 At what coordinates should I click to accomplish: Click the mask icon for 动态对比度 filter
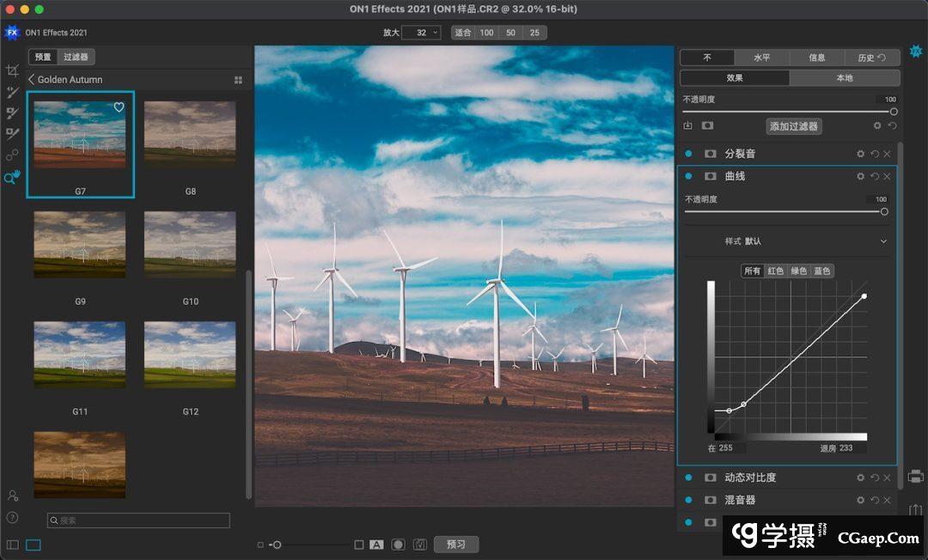(x=711, y=478)
